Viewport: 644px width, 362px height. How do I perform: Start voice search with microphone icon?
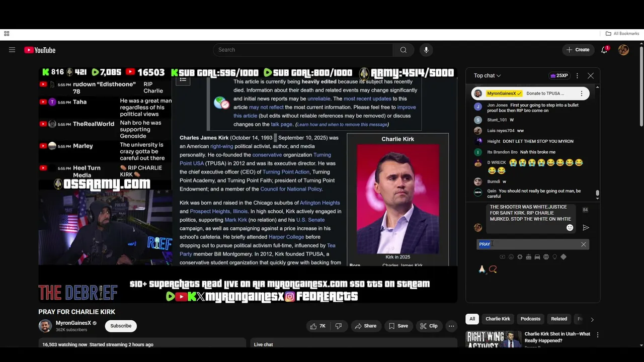[x=426, y=50]
